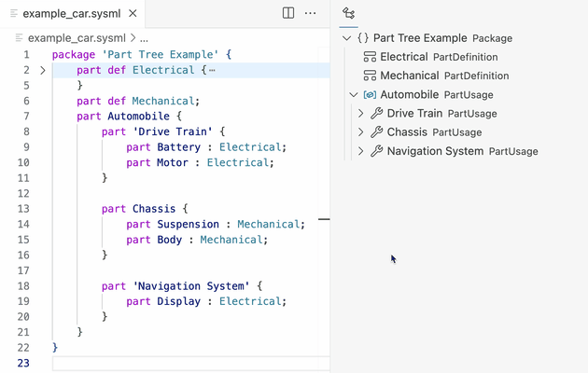Click the Automobile part usage icon

tap(370, 95)
